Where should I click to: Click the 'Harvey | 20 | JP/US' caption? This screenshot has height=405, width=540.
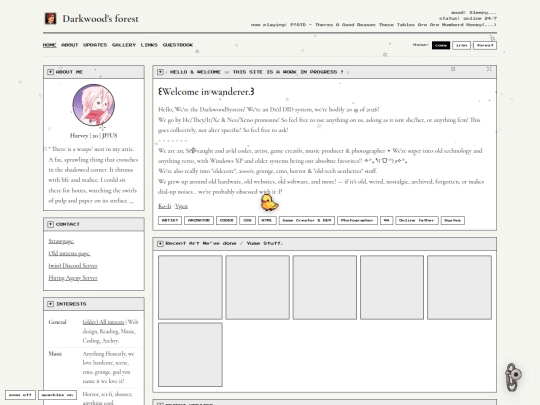pyautogui.click(x=94, y=136)
